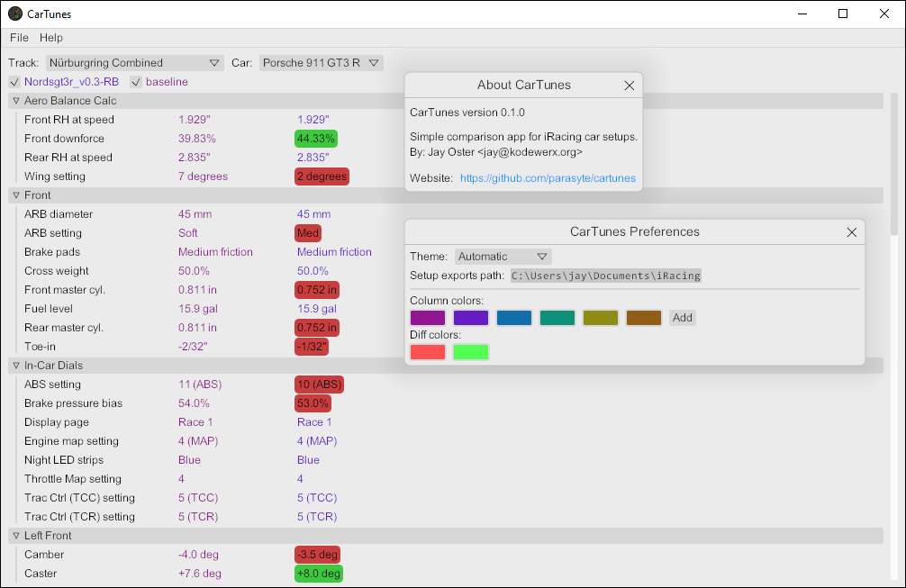Image resolution: width=906 pixels, height=588 pixels.
Task: Click the Trac Ctrl (TCR) setting label
Action: pos(80,517)
